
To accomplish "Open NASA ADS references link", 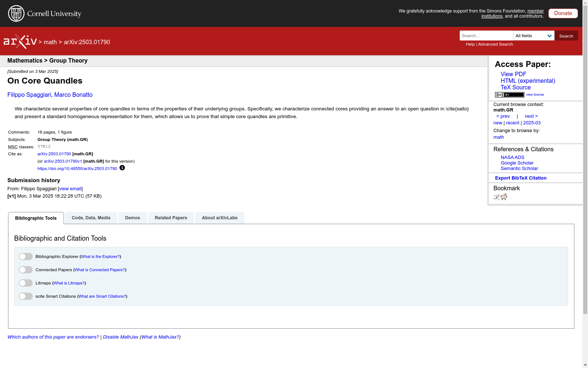I will [512, 158].
